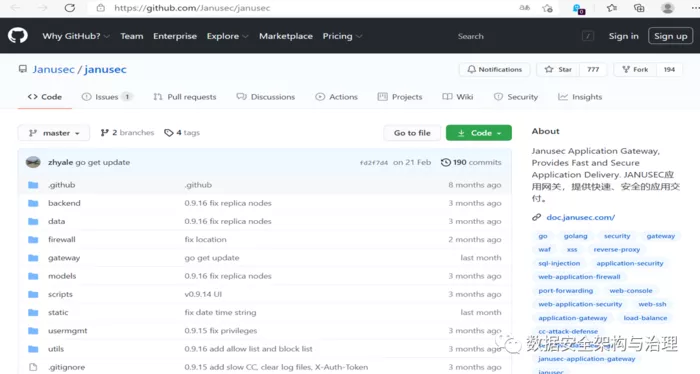Screen dimensions: 700x374
Task: Open the browser favorites star icon
Action: click(612, 8)
